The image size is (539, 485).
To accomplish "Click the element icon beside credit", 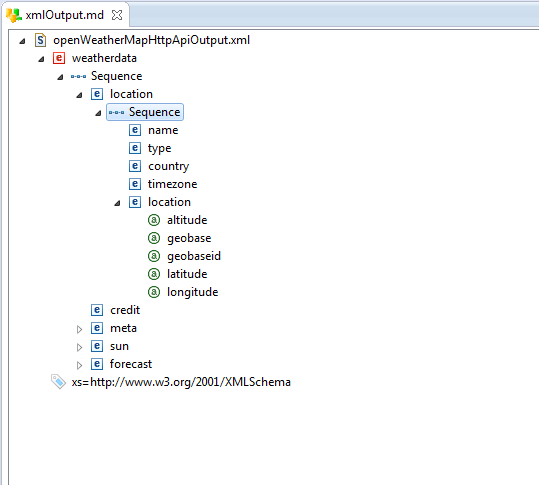I will 97,310.
